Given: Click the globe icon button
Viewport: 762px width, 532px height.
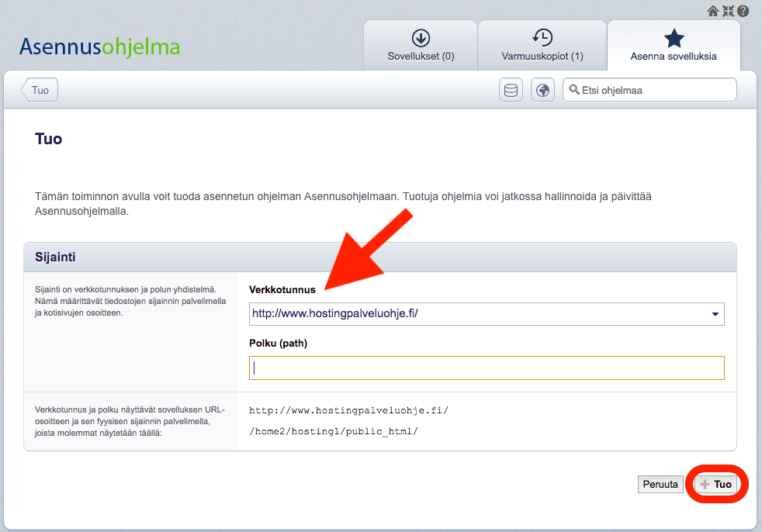Looking at the screenshot, I should pos(543,90).
